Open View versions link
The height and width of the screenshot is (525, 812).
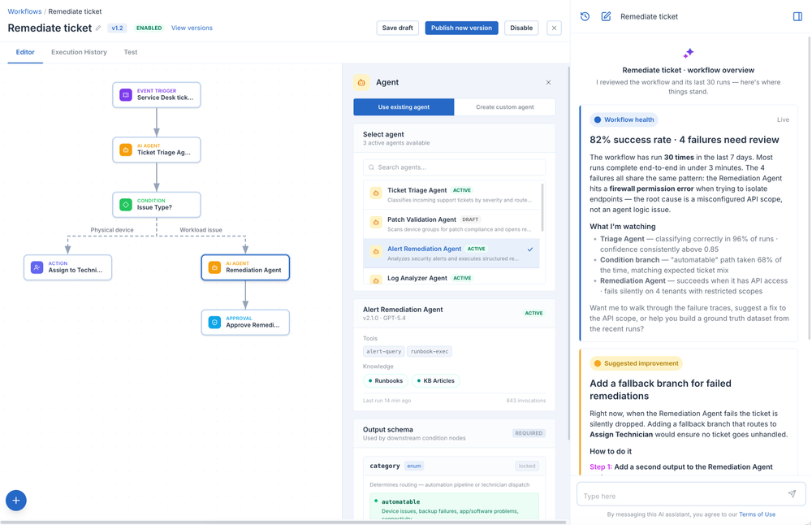pos(192,28)
